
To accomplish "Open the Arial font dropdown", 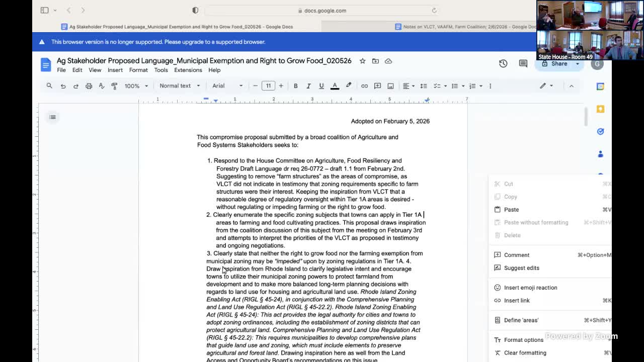I will click(x=227, y=86).
